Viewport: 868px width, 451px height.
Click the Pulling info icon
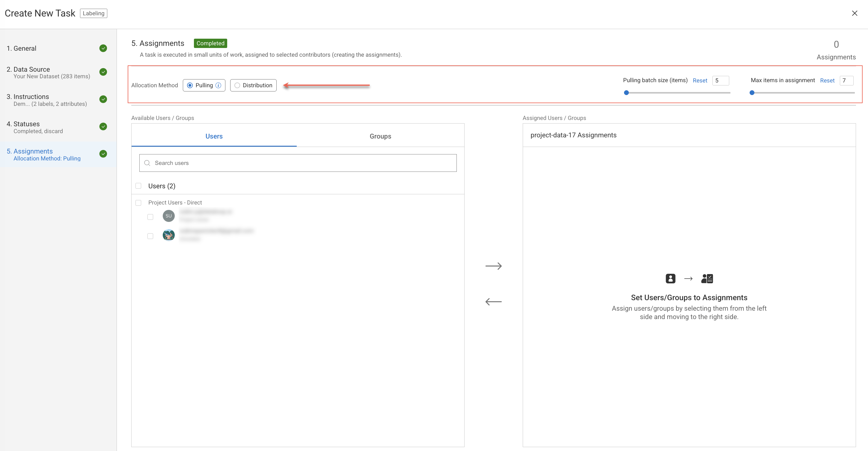[x=218, y=85]
